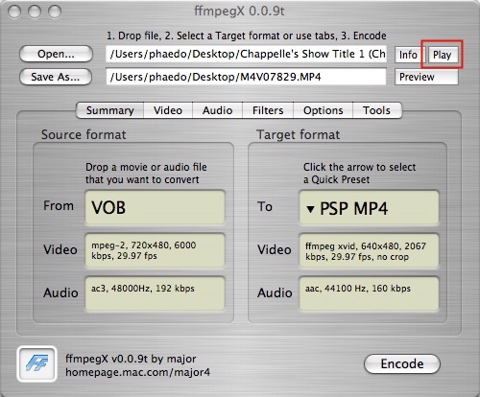Click the Open... button

pos(56,54)
